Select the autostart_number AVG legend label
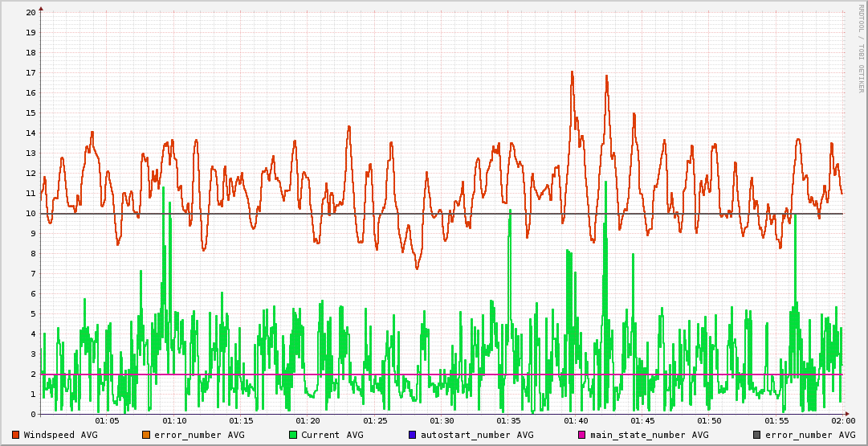 477,435
